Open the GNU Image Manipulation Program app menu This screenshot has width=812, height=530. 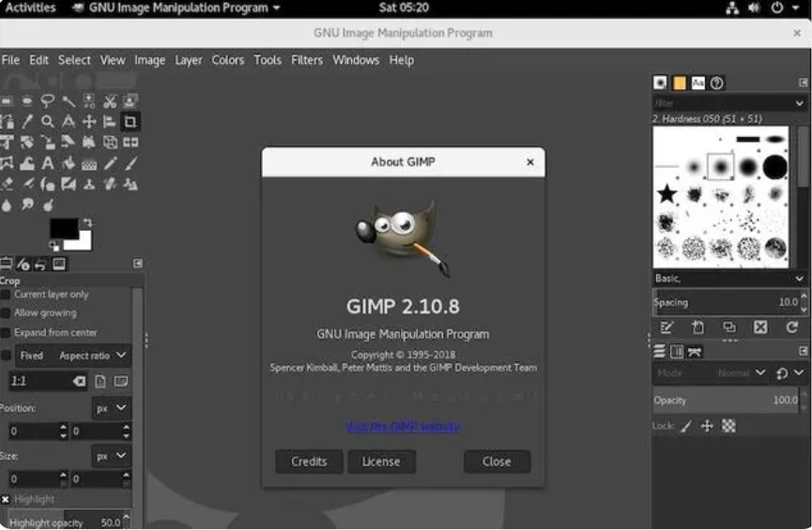pyautogui.click(x=176, y=8)
